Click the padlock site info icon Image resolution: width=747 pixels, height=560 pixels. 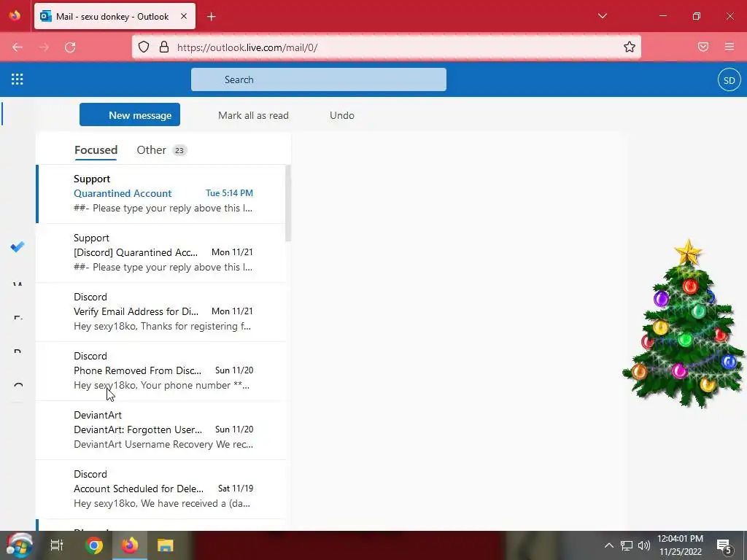(x=164, y=47)
